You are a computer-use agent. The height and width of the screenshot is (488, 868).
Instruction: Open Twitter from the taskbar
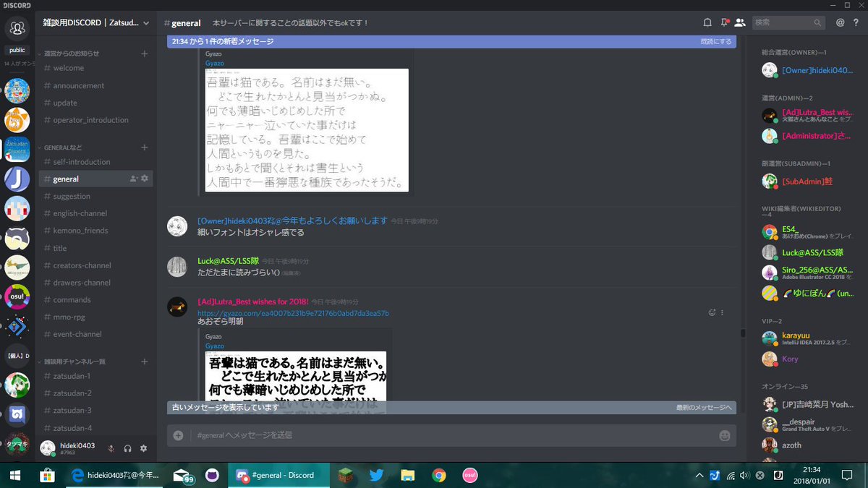[375, 475]
